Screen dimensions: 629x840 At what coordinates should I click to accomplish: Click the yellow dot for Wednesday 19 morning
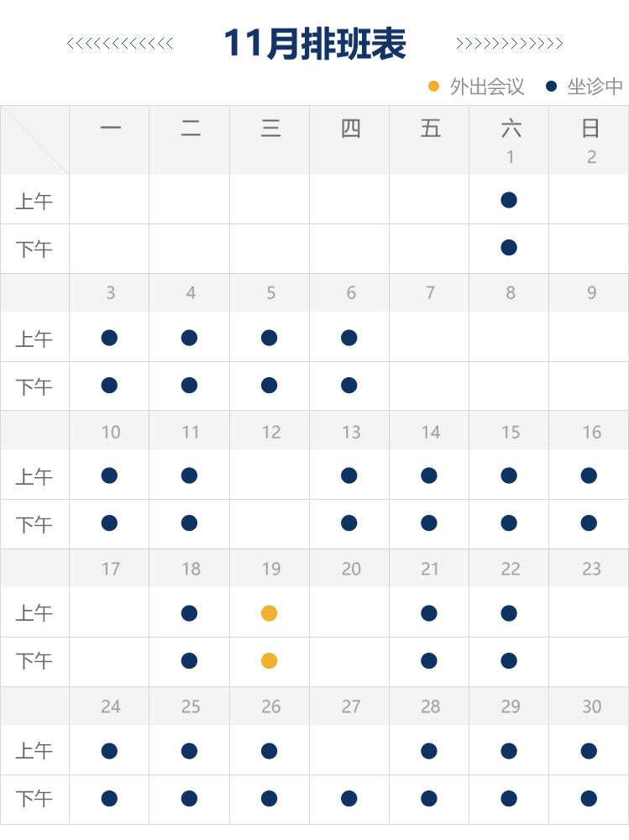point(269,613)
